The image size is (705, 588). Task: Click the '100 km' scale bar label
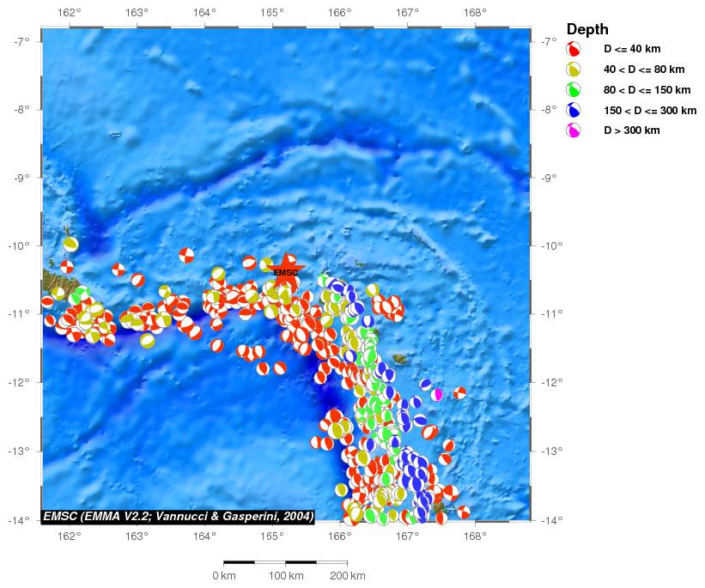click(x=284, y=575)
